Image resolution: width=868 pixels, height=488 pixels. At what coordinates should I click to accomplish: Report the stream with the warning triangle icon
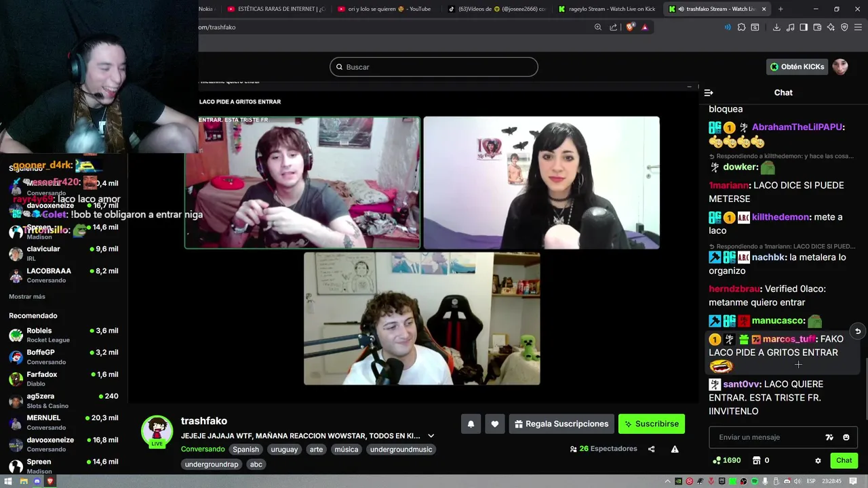pyautogui.click(x=675, y=449)
